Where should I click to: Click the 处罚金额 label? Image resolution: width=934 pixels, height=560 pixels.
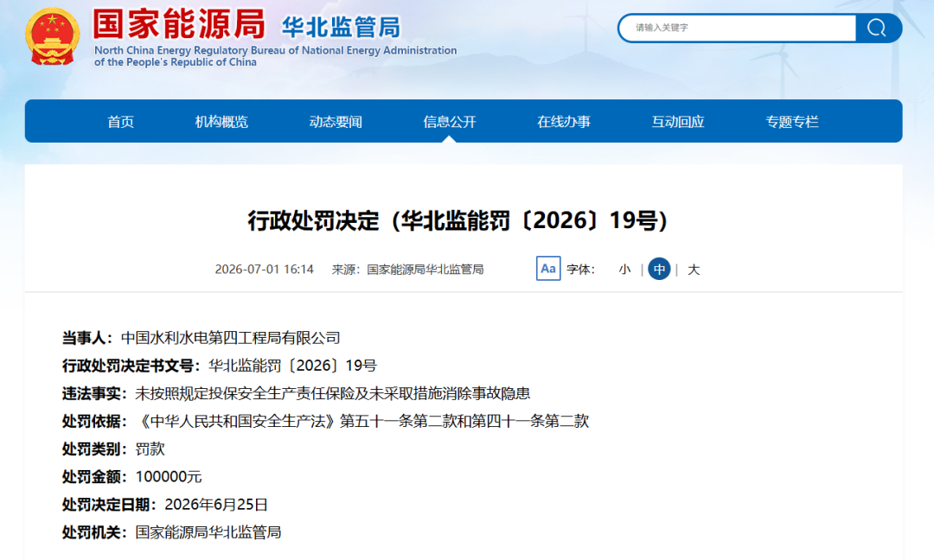(x=94, y=477)
